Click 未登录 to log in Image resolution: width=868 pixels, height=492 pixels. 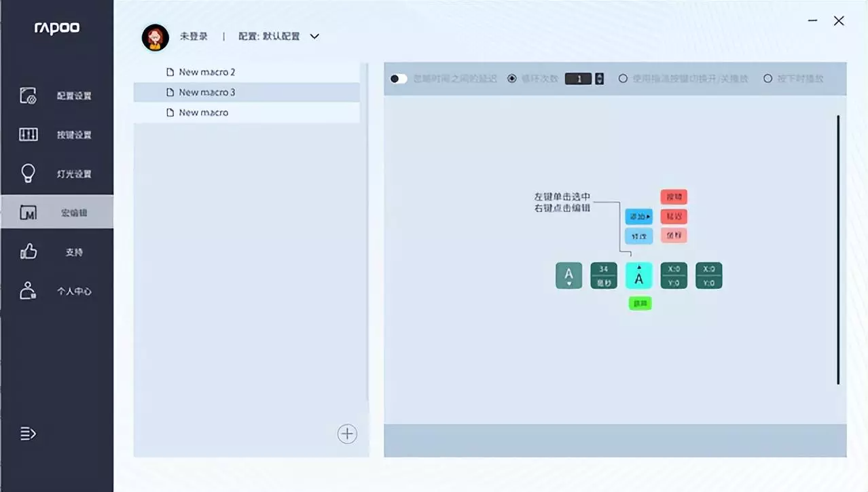[x=194, y=37]
